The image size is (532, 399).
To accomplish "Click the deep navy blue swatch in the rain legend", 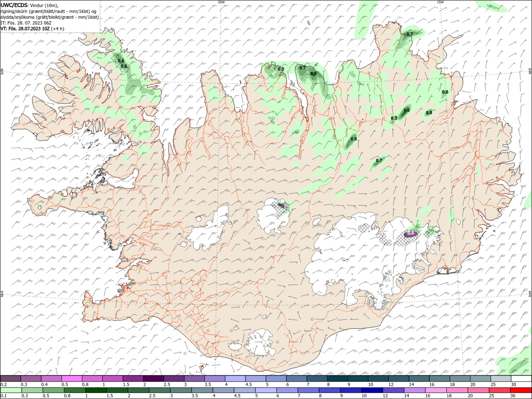I will [x=372, y=390].
